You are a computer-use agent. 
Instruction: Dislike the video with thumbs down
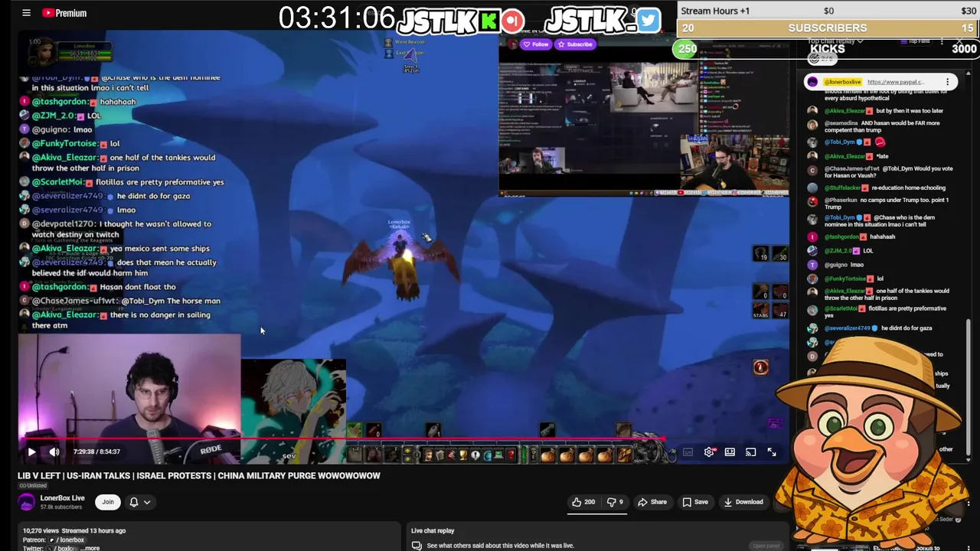615,502
